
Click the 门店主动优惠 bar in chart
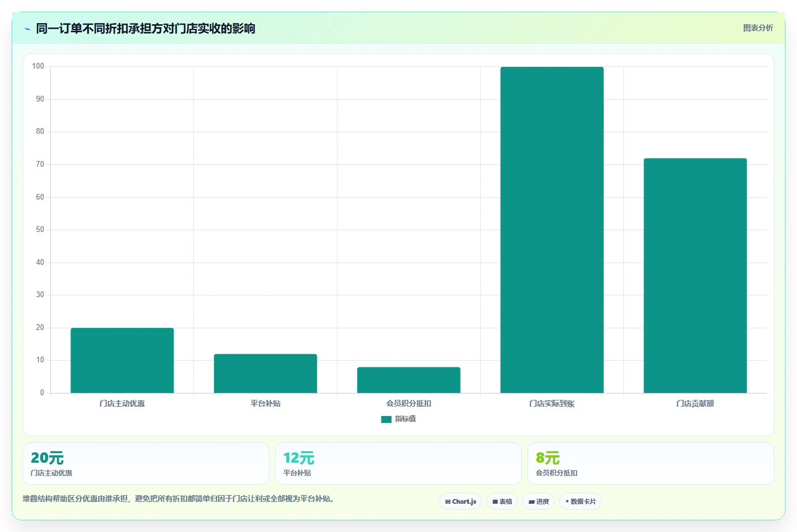coord(122,361)
